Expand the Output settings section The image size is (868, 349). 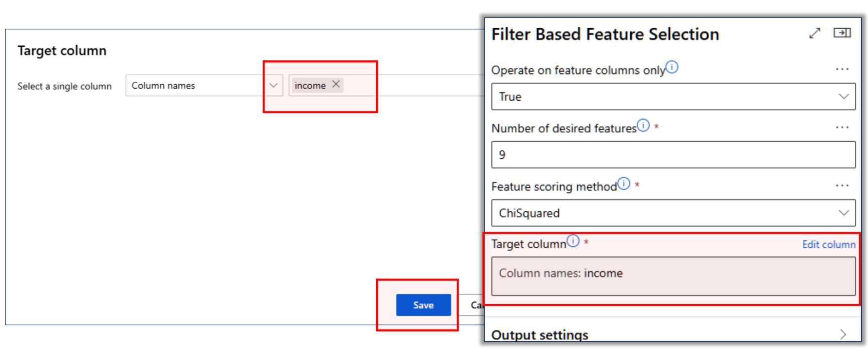[x=673, y=334]
